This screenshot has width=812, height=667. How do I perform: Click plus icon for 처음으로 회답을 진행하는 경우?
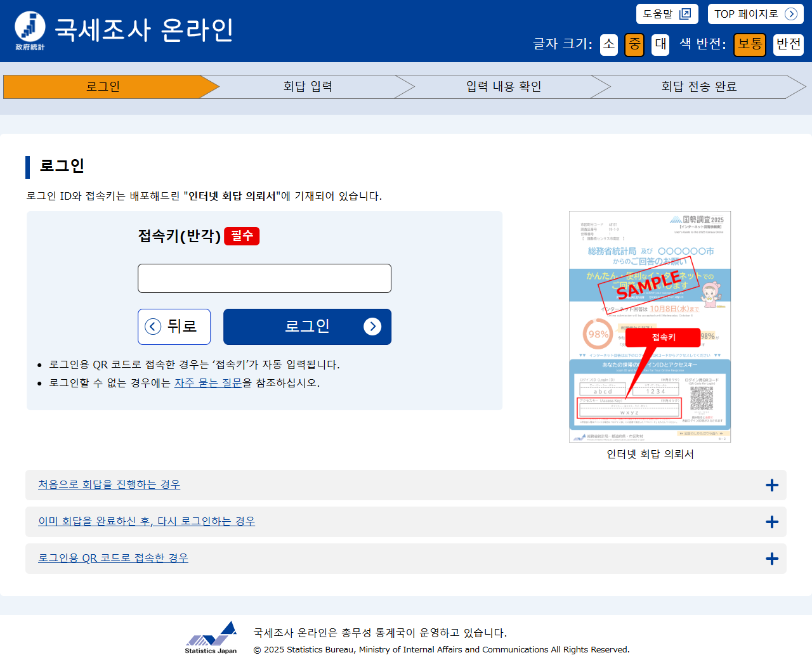(771, 486)
